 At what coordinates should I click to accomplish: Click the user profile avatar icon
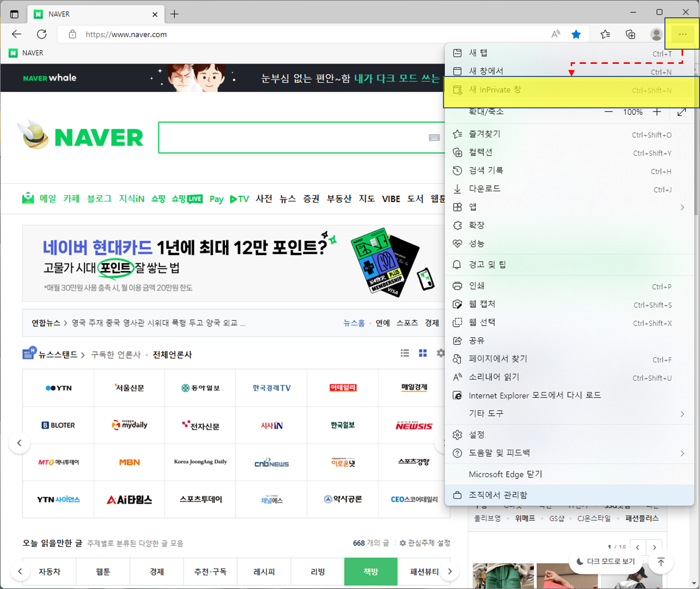(x=657, y=34)
